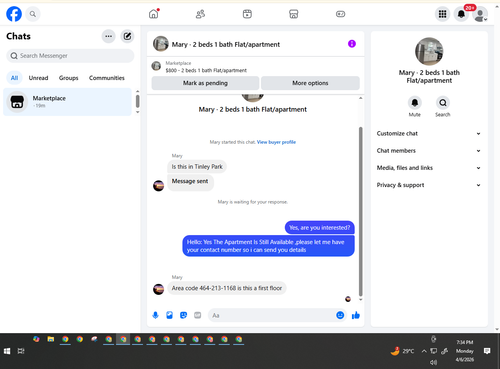Attach a file with the image icon
This screenshot has width=500, height=369.
[x=169, y=315]
